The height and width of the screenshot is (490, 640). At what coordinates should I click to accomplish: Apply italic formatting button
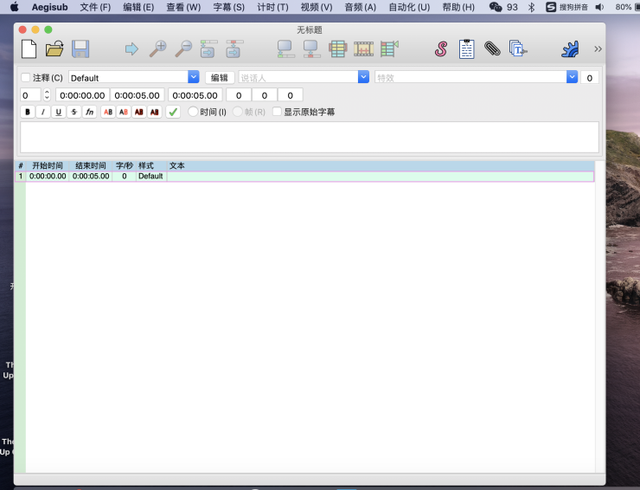43,112
